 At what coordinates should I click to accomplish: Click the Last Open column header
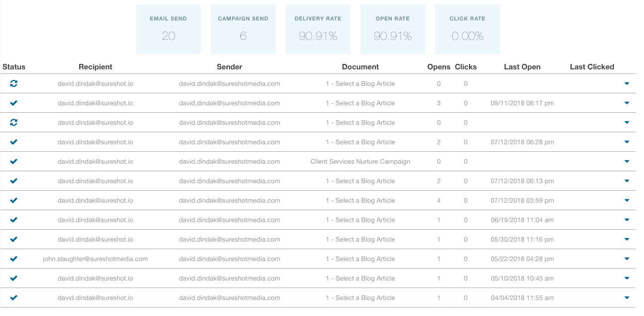point(522,67)
